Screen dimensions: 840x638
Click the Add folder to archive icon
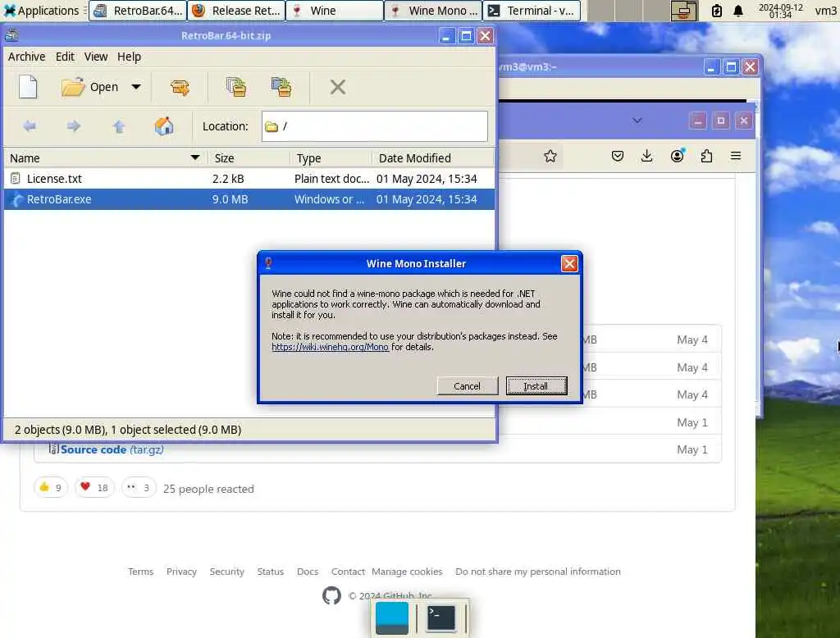point(281,87)
